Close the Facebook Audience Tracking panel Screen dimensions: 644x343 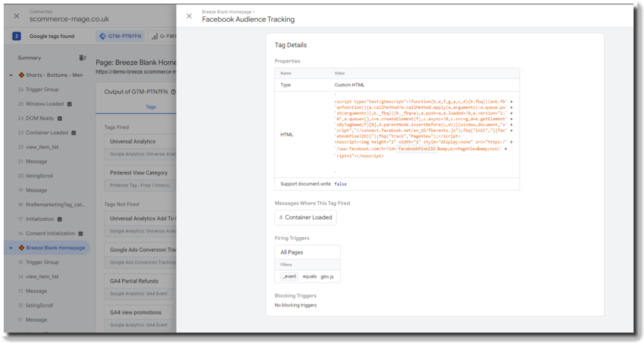click(x=189, y=16)
